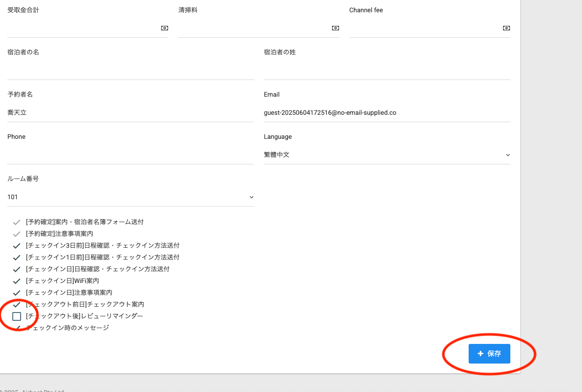Screen dimensions: 582x392
Task: Click the Language dropdown chevron arrow
Action: [x=507, y=155]
